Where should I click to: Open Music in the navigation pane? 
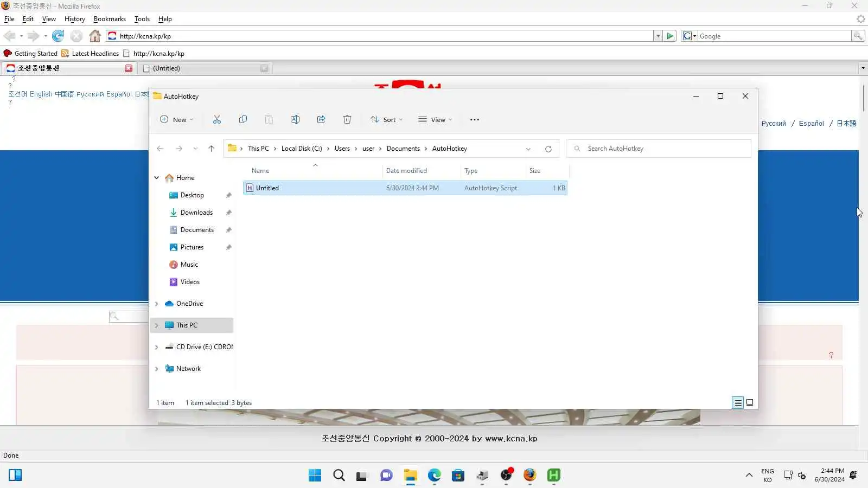tap(189, 265)
